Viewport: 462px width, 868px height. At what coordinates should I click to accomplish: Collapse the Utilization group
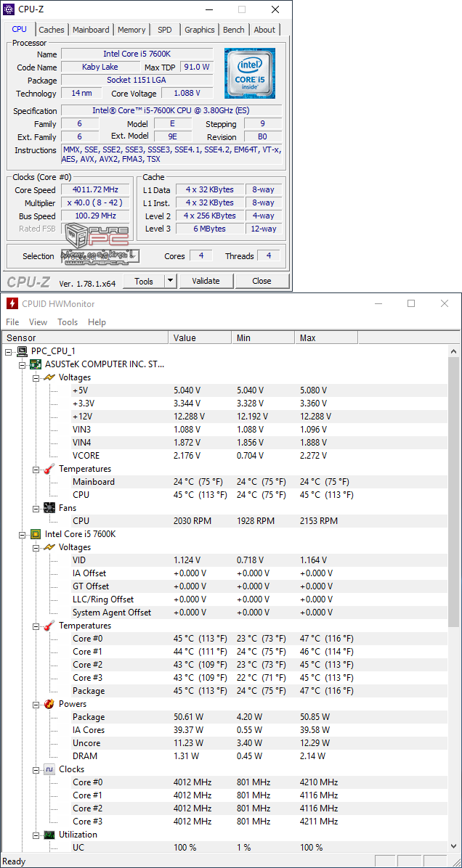[x=36, y=835]
